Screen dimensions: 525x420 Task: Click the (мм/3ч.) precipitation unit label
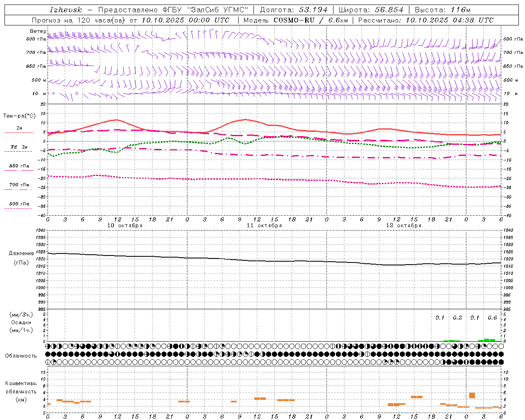click(21, 315)
